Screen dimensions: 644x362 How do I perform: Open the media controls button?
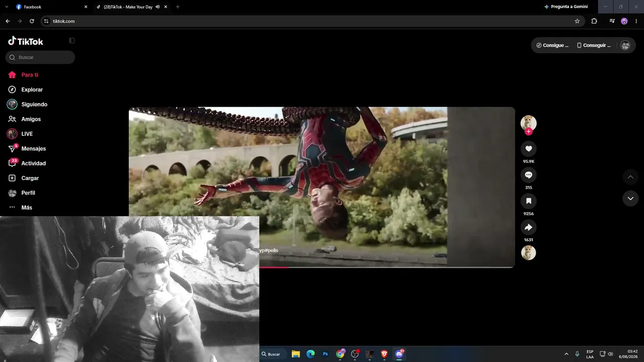click(x=612, y=21)
